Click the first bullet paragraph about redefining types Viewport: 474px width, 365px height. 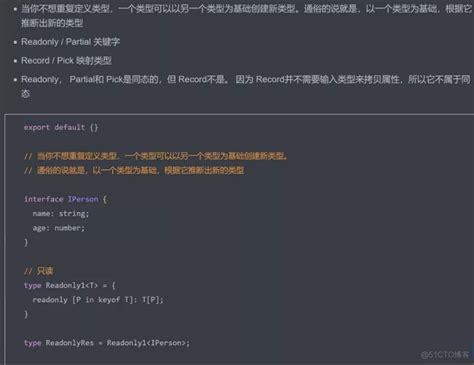pos(247,16)
